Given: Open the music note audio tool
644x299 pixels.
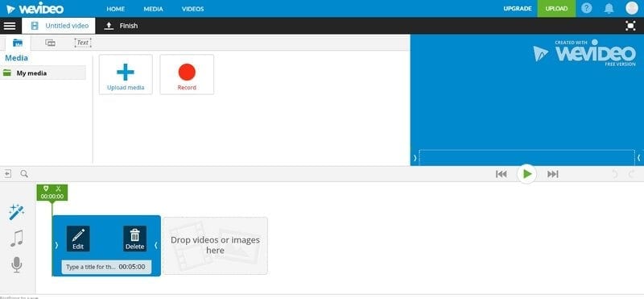Looking at the screenshot, I should 17,238.
